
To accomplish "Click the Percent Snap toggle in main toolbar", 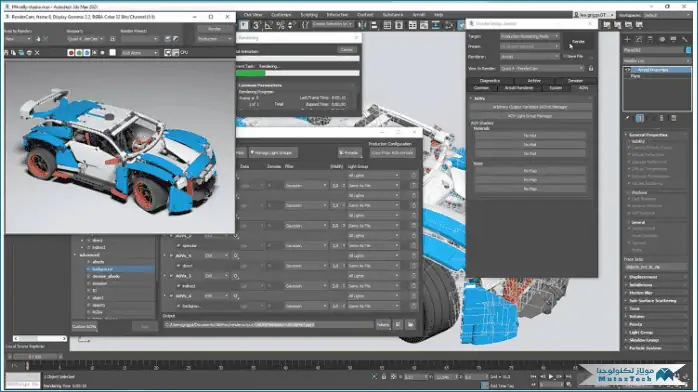I will [280, 25].
